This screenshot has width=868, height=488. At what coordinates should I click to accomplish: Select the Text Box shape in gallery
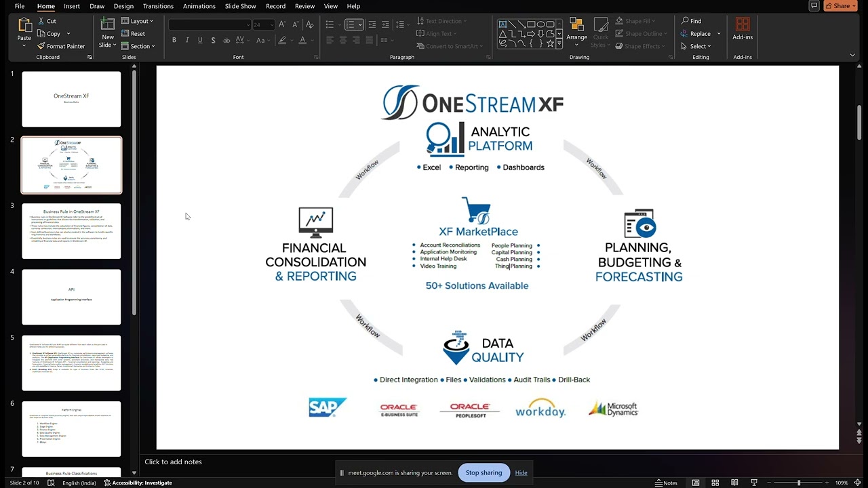[502, 24]
